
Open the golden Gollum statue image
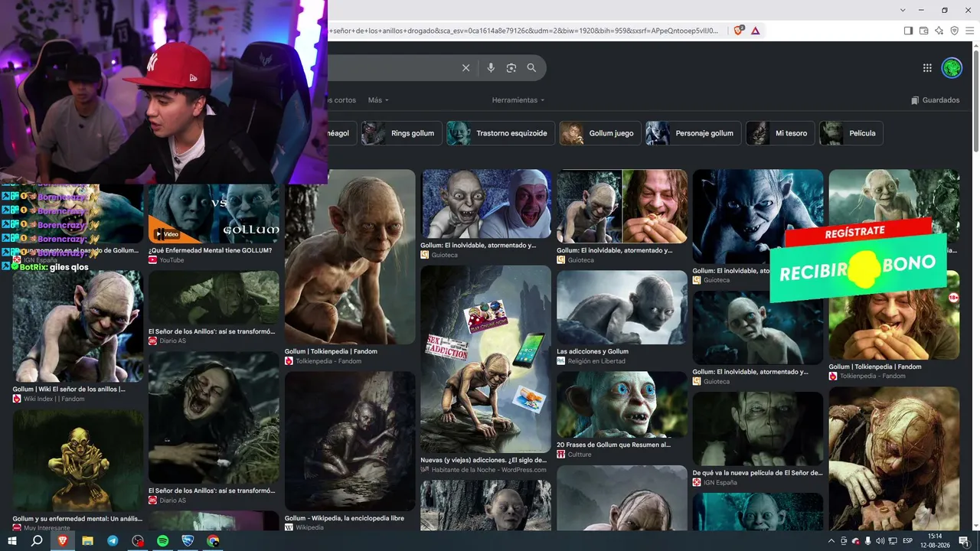click(x=77, y=460)
